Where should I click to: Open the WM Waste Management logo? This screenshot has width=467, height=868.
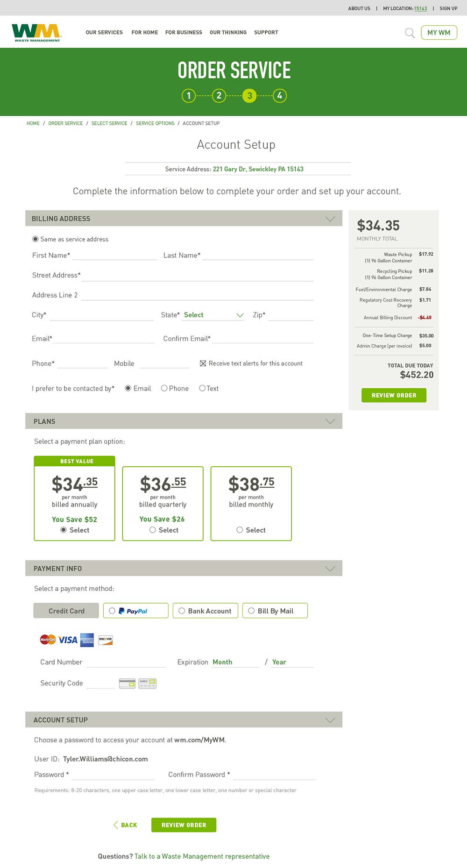click(36, 33)
